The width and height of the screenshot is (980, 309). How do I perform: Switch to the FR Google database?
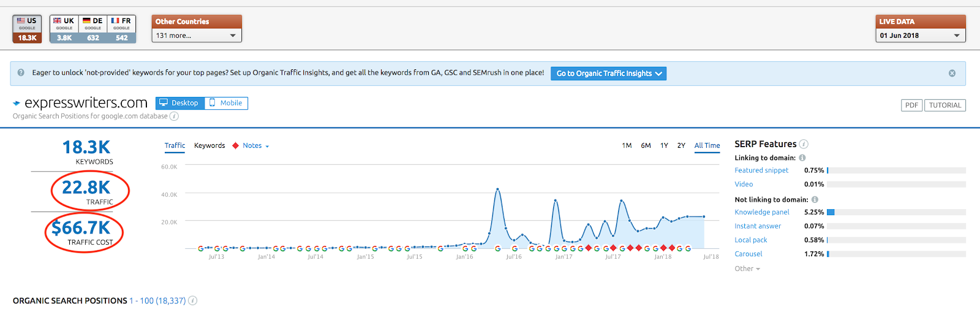coord(121,29)
